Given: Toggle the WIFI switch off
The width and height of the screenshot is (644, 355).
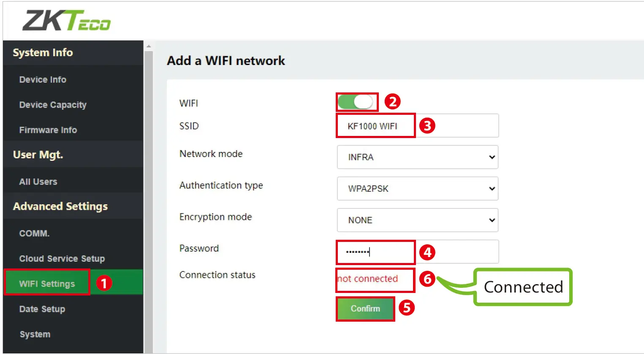Looking at the screenshot, I should tap(356, 102).
